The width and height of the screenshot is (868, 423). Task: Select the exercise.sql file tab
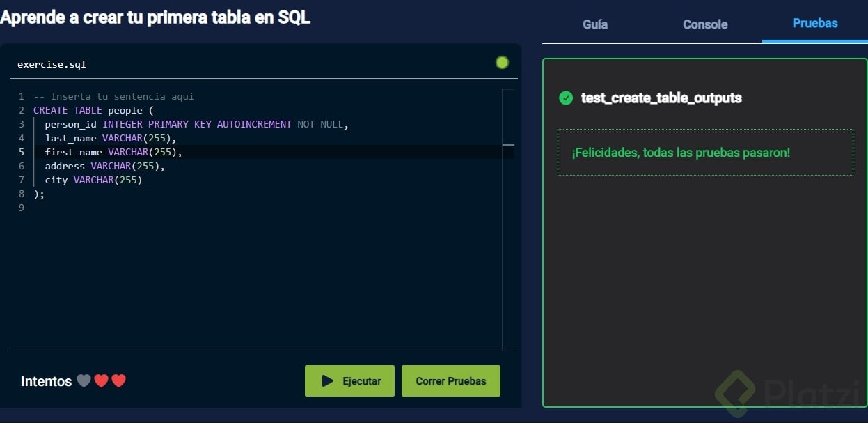click(52, 64)
